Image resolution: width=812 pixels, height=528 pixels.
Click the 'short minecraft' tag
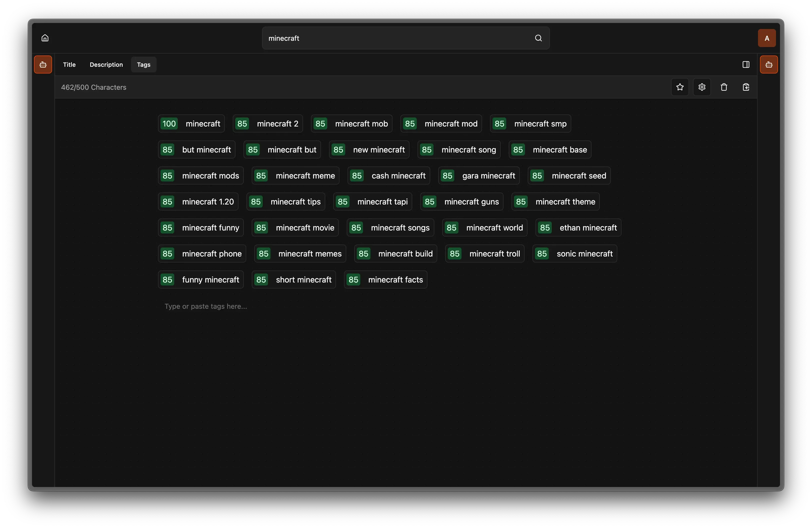pos(294,279)
